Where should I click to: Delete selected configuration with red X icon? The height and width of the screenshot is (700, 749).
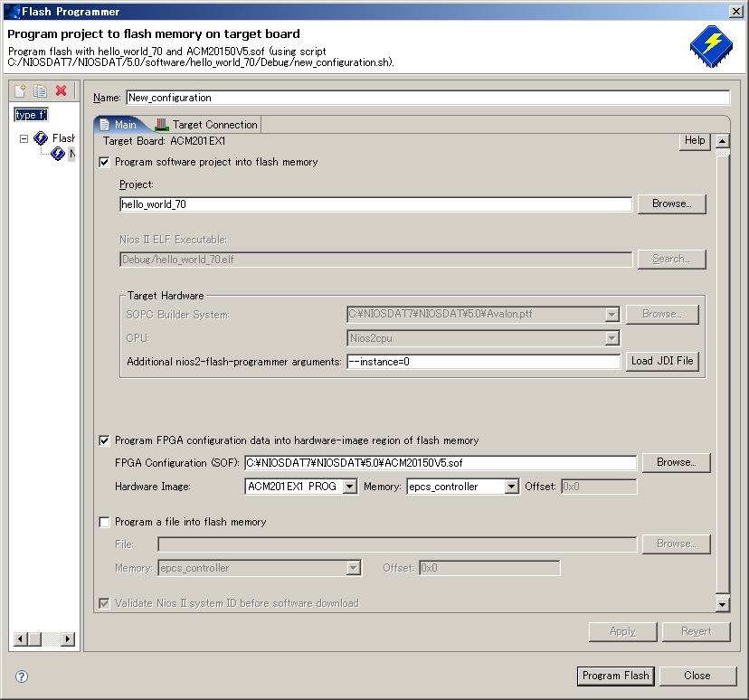tap(62, 90)
